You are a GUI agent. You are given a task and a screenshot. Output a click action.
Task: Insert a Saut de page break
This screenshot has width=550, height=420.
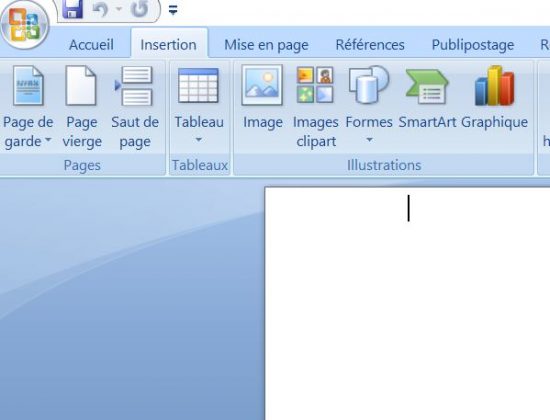click(x=135, y=107)
